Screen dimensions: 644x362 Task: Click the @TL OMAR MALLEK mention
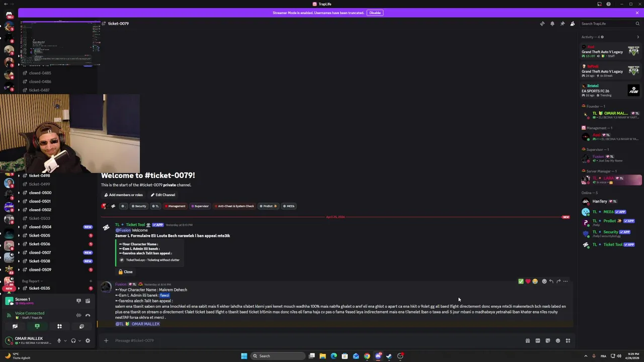[137, 324]
